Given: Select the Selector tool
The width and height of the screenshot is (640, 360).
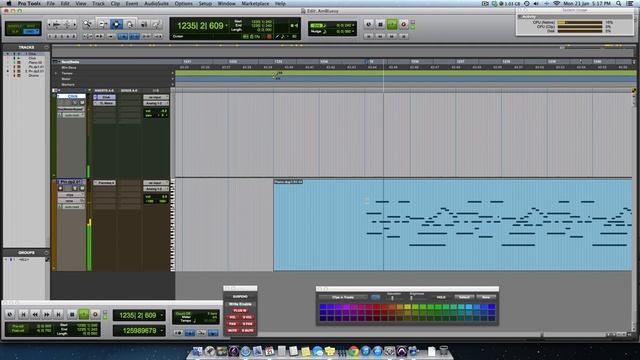Looking at the screenshot, I should click(x=116, y=24).
